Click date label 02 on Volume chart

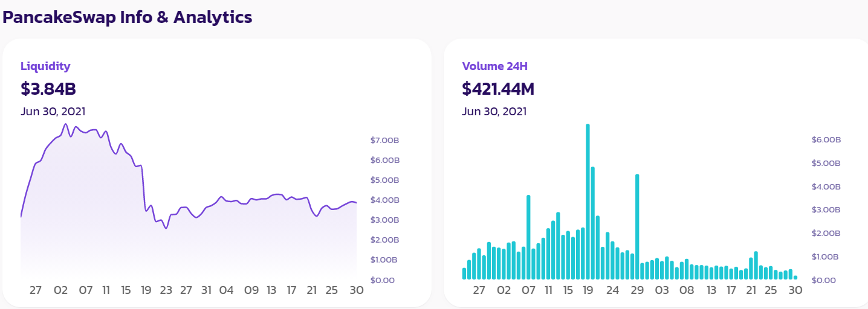[x=504, y=290]
